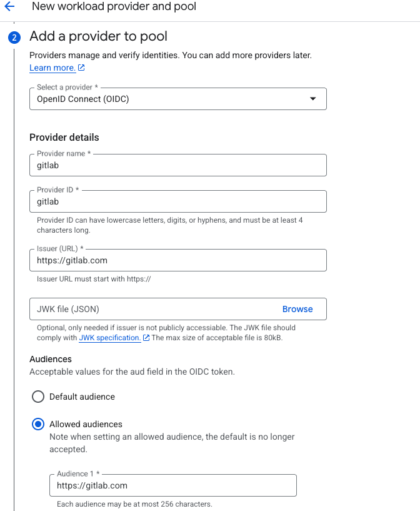Click the external link icon beside Learn more
This screenshot has height=511, width=420.
click(x=82, y=68)
